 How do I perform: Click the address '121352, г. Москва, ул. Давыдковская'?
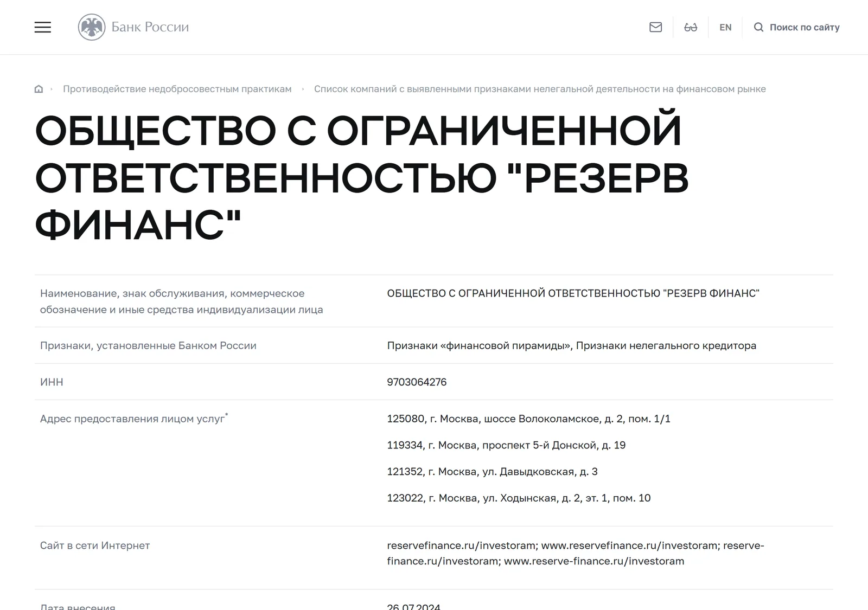[x=492, y=472]
